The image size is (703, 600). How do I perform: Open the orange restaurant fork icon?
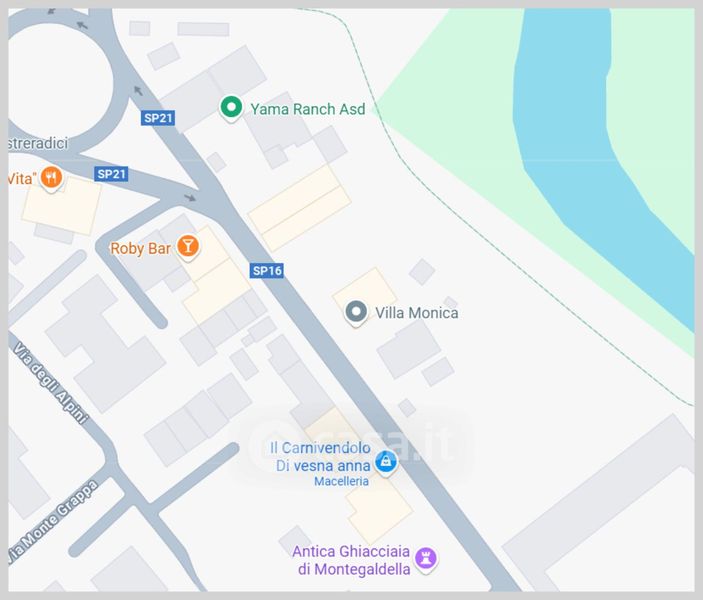[52, 178]
